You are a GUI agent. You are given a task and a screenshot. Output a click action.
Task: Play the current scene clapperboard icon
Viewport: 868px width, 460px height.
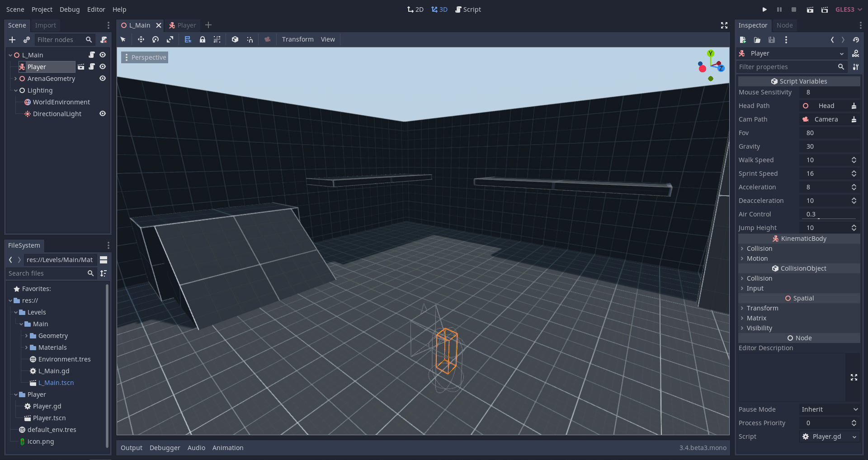(810, 9)
